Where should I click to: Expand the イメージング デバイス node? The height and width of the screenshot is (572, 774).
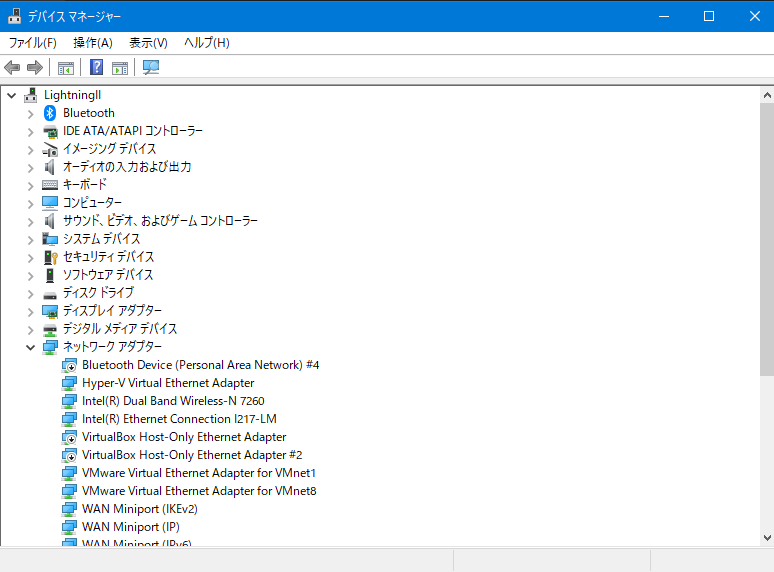tap(31, 150)
